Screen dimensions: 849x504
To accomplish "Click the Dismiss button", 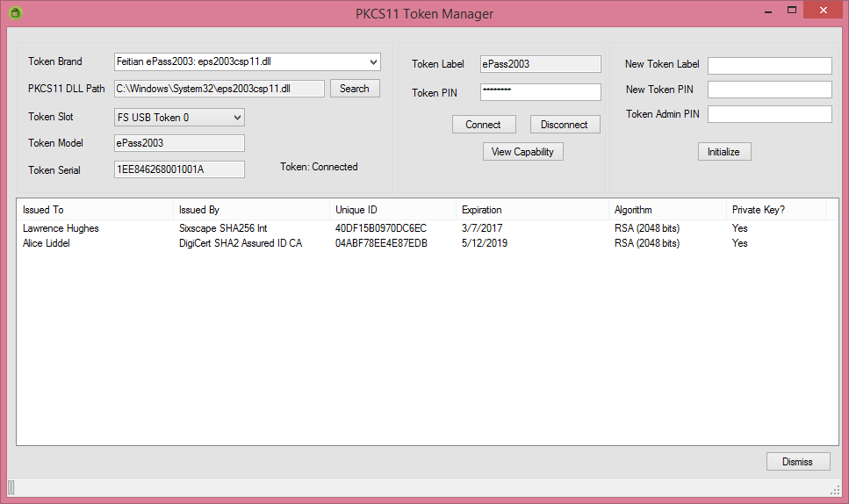I will [x=798, y=462].
